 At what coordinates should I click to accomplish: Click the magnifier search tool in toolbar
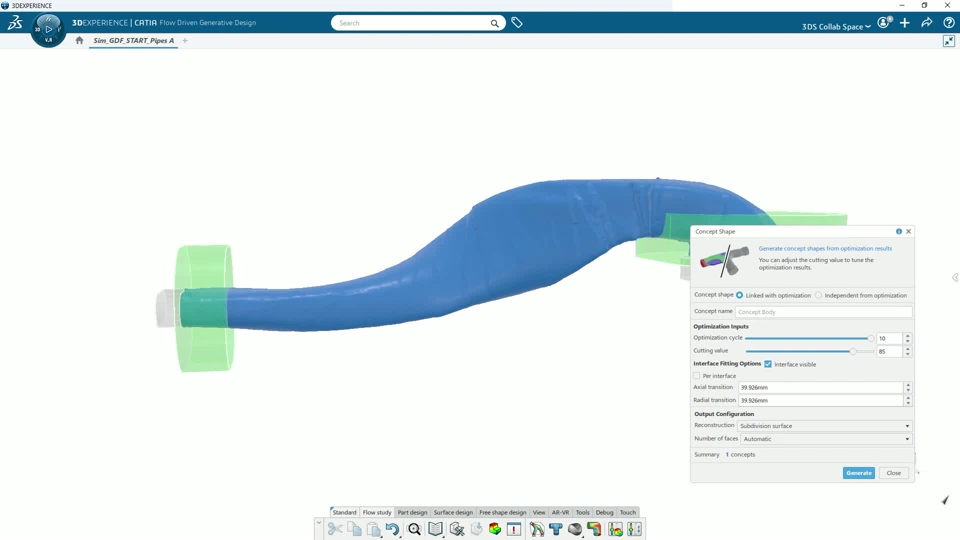tap(414, 529)
